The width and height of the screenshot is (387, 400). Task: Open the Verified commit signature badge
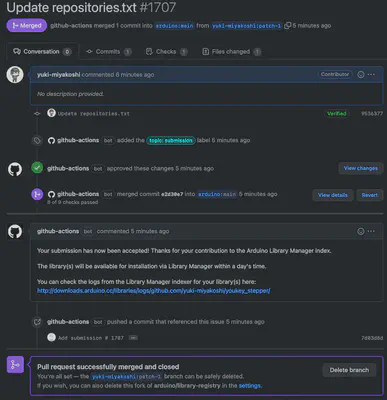coord(337,114)
